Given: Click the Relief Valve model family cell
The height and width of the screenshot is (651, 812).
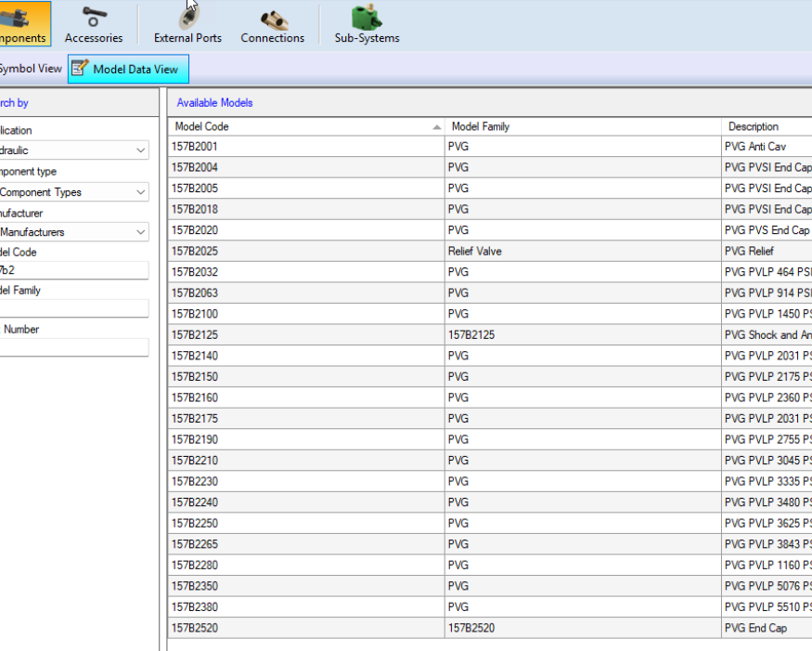Looking at the screenshot, I should pos(583,252).
